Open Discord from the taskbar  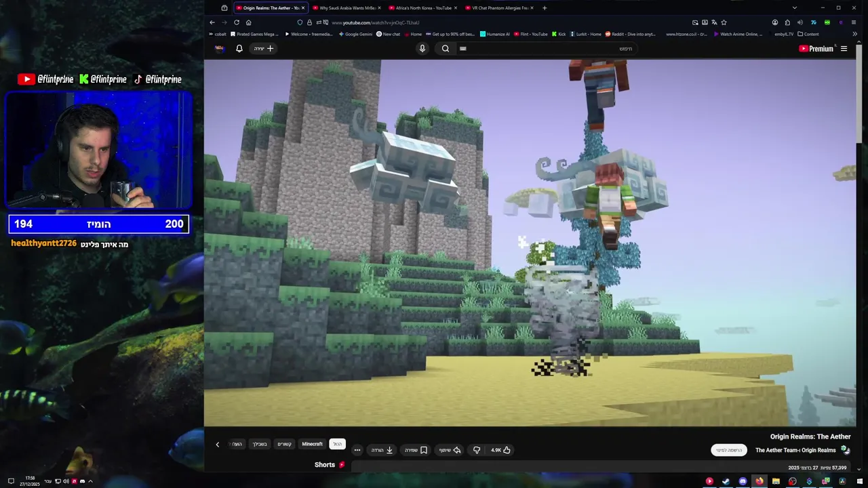point(743,481)
